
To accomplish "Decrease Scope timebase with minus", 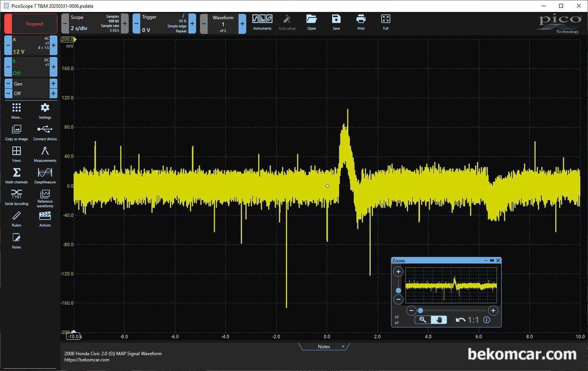I will coord(65,23).
